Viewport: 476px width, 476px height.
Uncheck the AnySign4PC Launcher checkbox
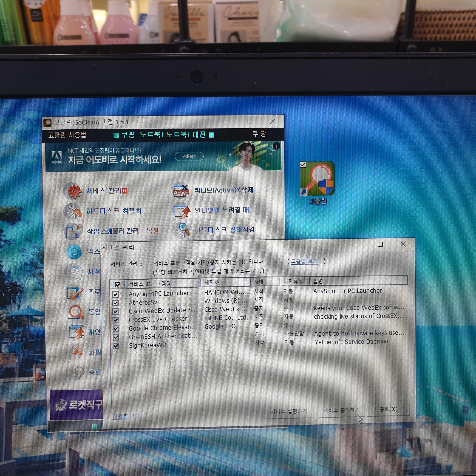(115, 294)
